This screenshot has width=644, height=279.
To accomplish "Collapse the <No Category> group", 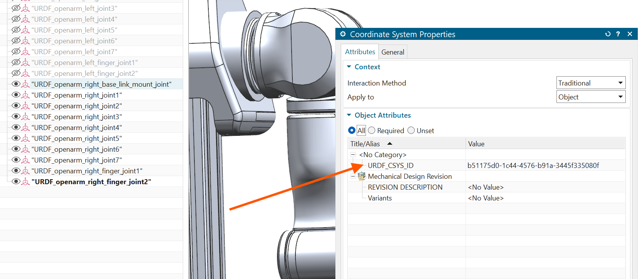I will point(353,155).
